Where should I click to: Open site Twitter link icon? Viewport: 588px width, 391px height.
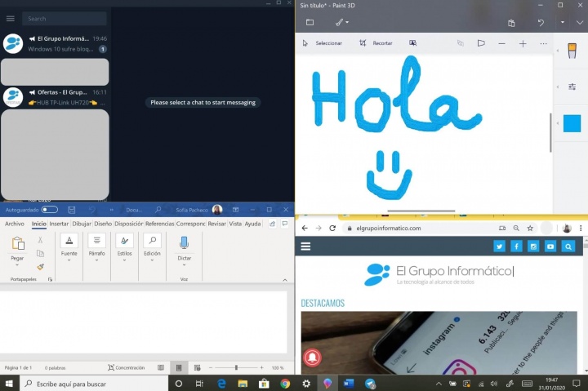(x=499, y=247)
